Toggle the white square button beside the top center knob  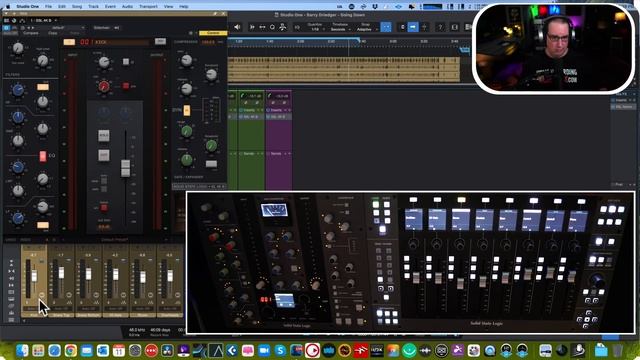pyautogui.click(x=126, y=62)
